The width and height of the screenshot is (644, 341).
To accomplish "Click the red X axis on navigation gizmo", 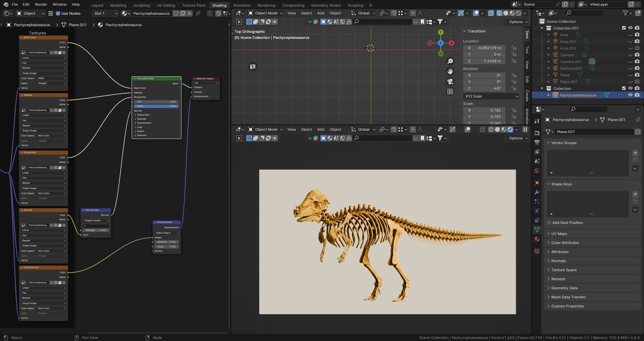I will 452,43.
